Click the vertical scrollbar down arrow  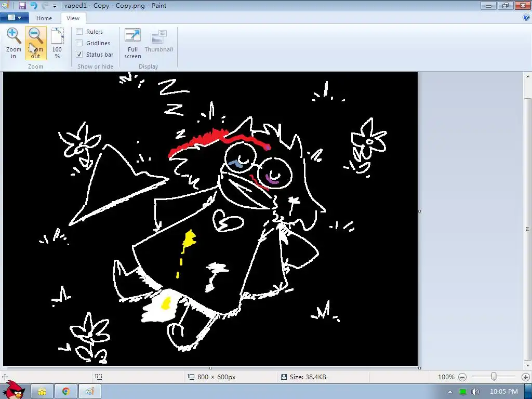[x=528, y=365]
